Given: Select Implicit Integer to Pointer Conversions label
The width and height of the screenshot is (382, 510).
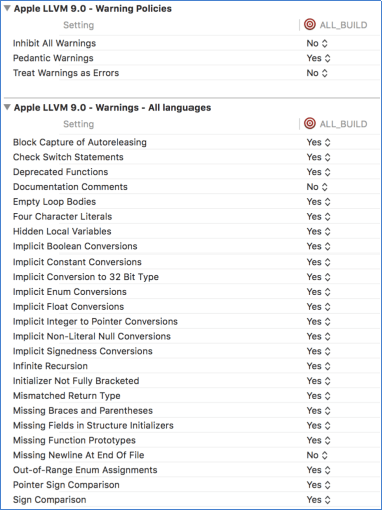Looking at the screenshot, I should click(95, 321).
